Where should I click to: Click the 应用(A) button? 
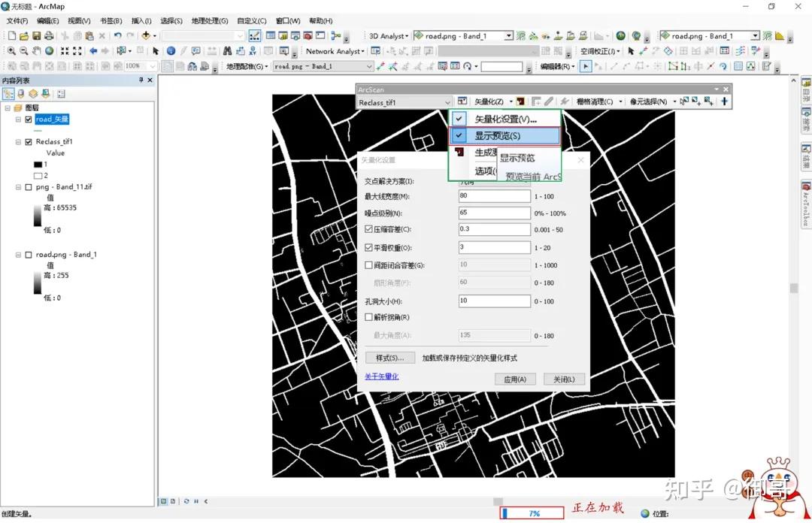click(515, 379)
